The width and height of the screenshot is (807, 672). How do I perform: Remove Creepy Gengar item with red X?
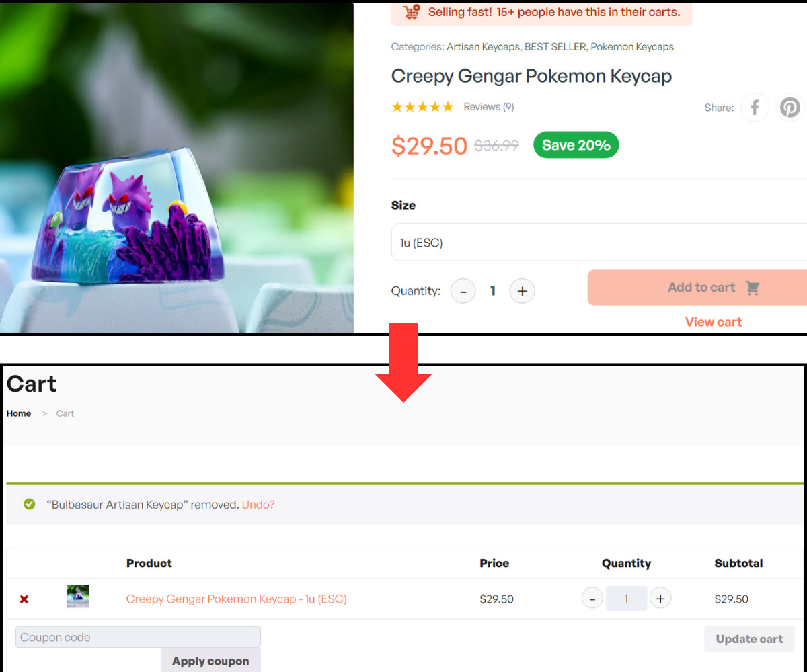[x=24, y=599]
